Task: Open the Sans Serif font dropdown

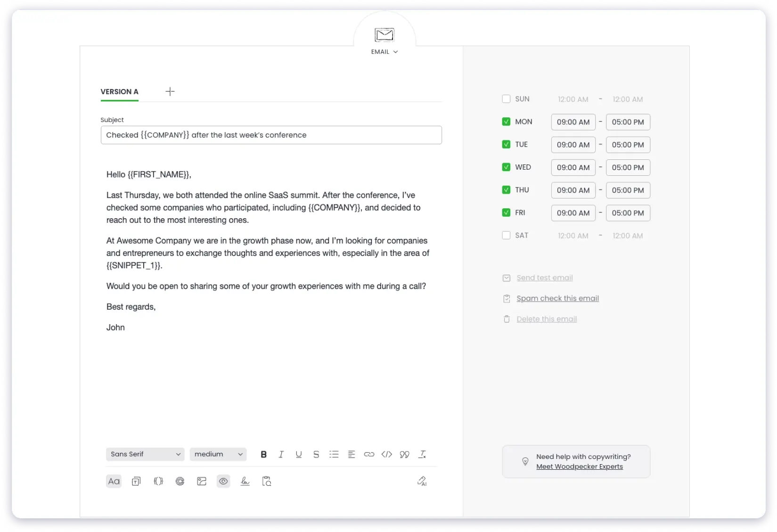Action: [x=145, y=454]
